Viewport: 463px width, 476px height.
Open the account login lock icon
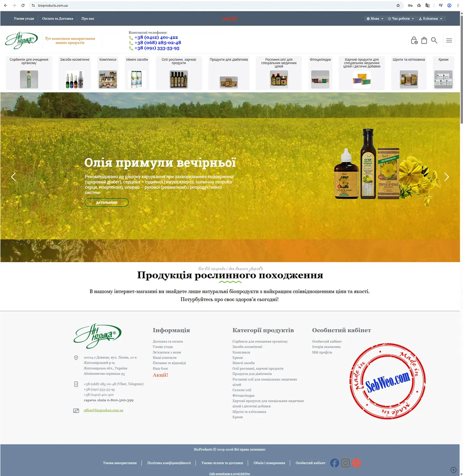click(x=415, y=41)
